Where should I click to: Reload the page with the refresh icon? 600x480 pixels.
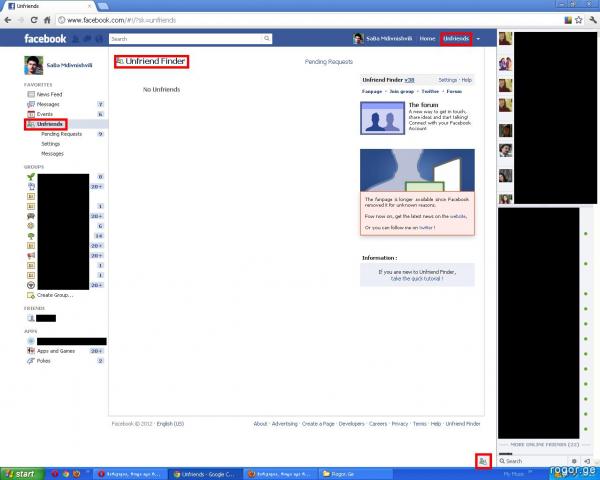[x=34, y=20]
